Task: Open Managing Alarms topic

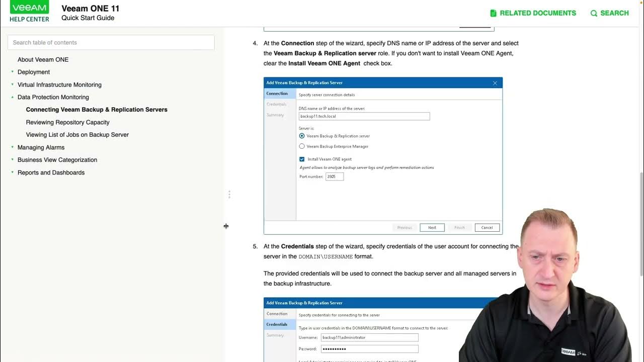Action: click(x=41, y=147)
